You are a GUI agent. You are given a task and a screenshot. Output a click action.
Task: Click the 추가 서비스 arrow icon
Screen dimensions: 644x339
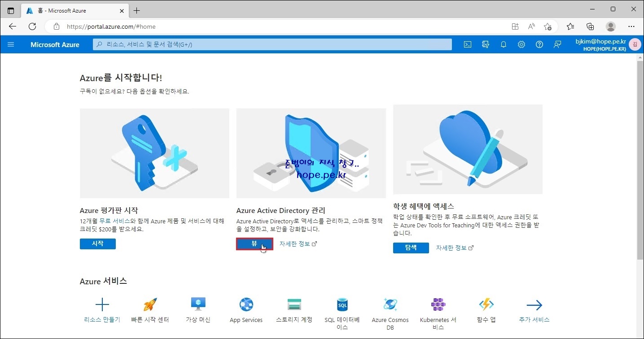tap(534, 305)
